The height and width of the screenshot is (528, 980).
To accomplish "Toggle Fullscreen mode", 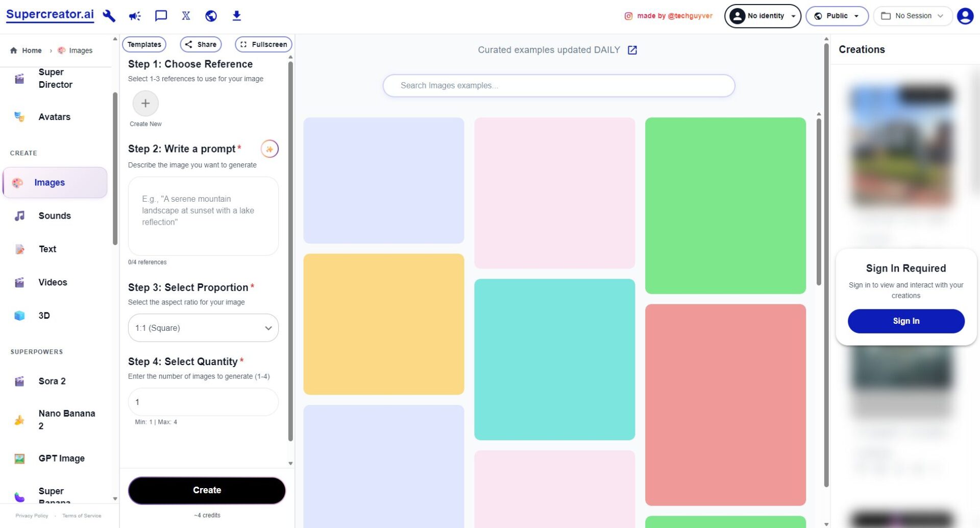I will click(x=263, y=44).
